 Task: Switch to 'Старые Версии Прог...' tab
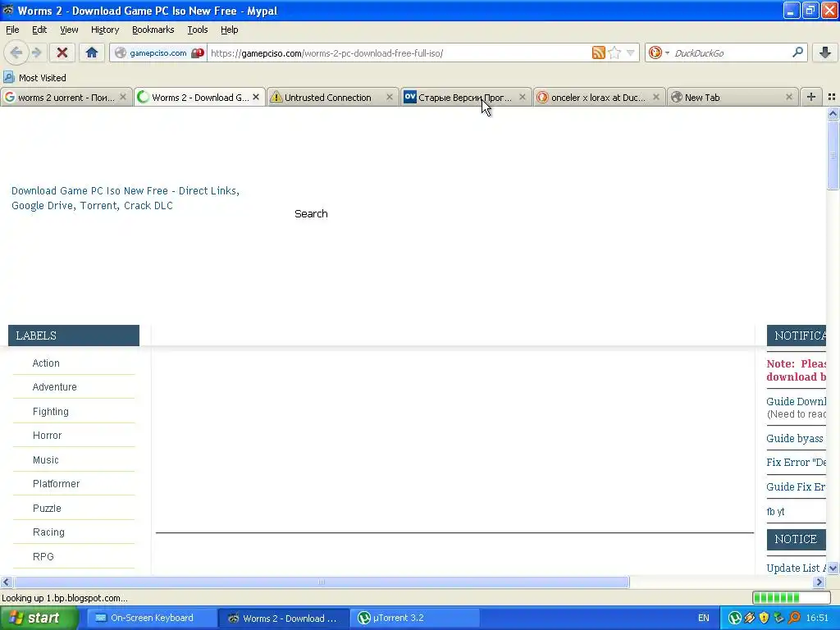[466, 97]
